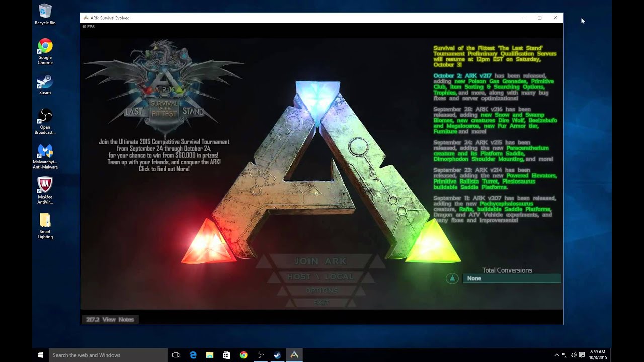Click 217.2 View Notes button

[110, 319]
